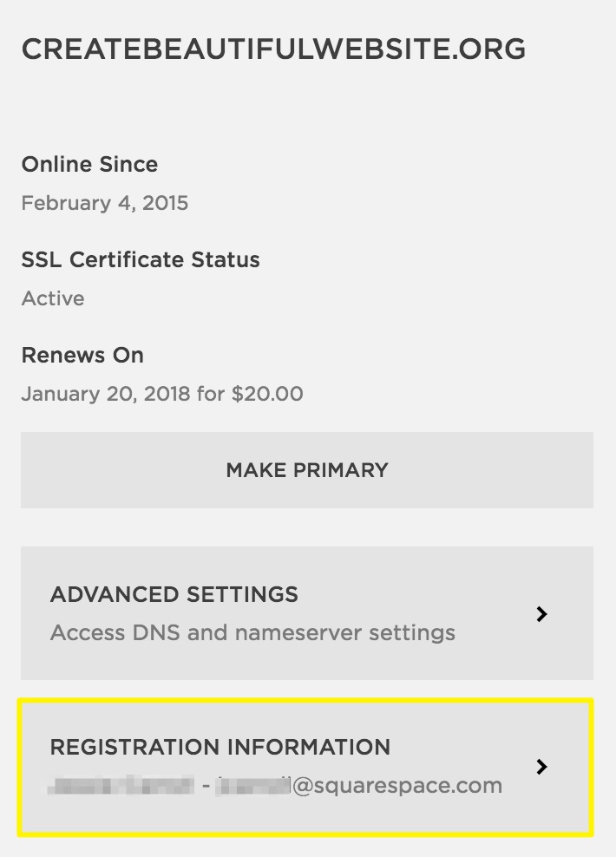Viewport: 616px width, 857px height.
Task: Click the Renews On label
Action: pos(82,355)
